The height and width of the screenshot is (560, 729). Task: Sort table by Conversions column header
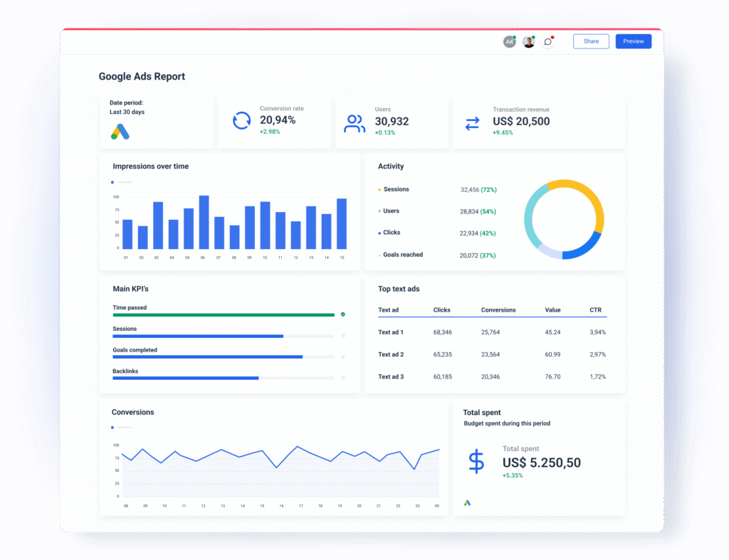tap(498, 310)
